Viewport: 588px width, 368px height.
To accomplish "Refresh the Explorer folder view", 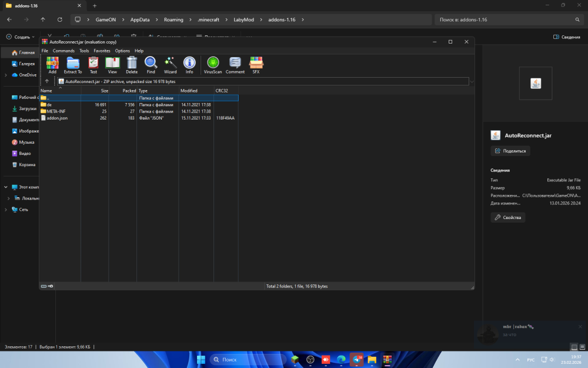I will pos(59,19).
